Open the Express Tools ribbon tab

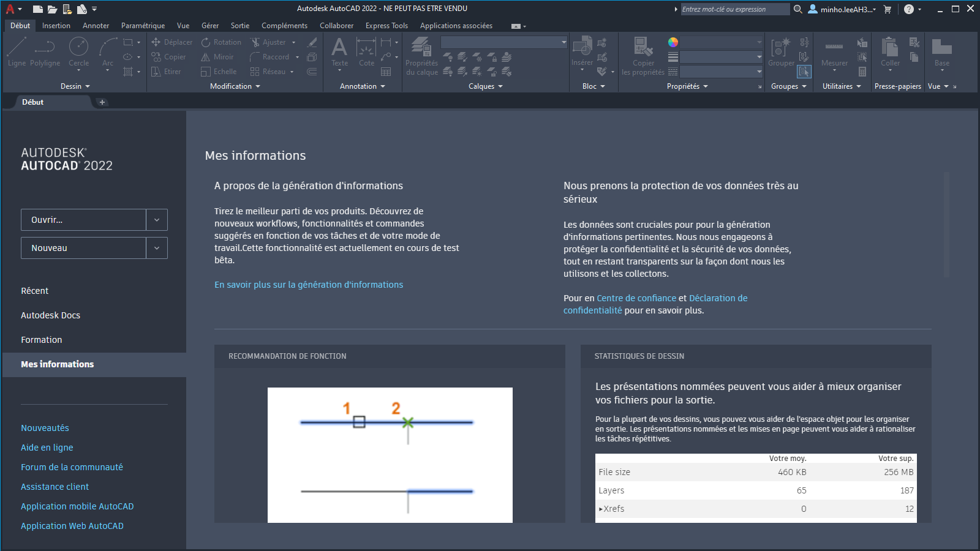pyautogui.click(x=386, y=26)
